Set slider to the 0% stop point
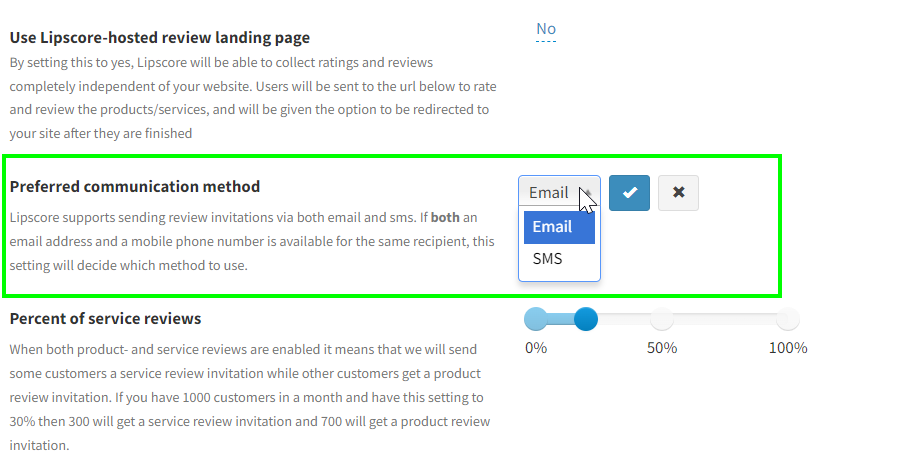The image size is (910, 471). (536, 319)
